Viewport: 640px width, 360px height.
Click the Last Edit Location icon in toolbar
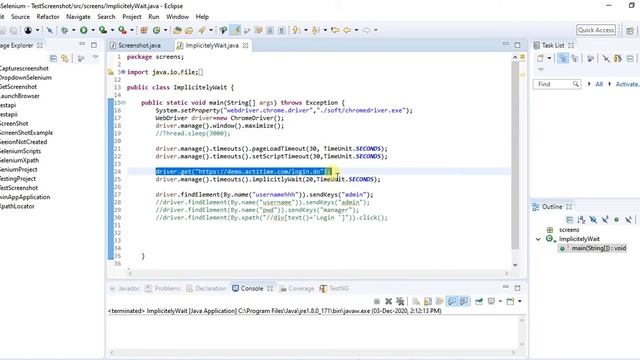[x=335, y=30]
